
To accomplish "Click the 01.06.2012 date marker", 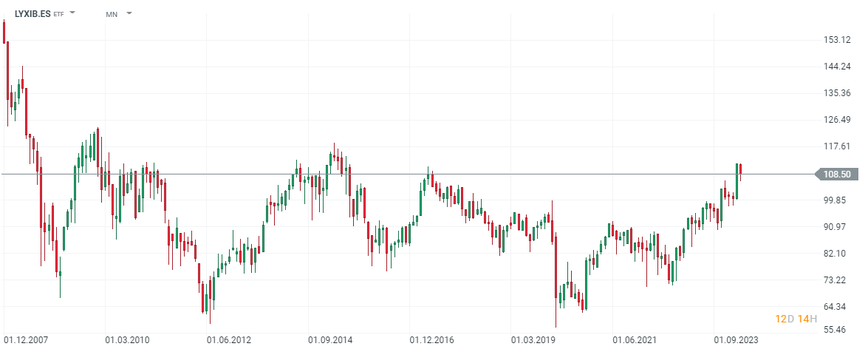I will (x=229, y=340).
